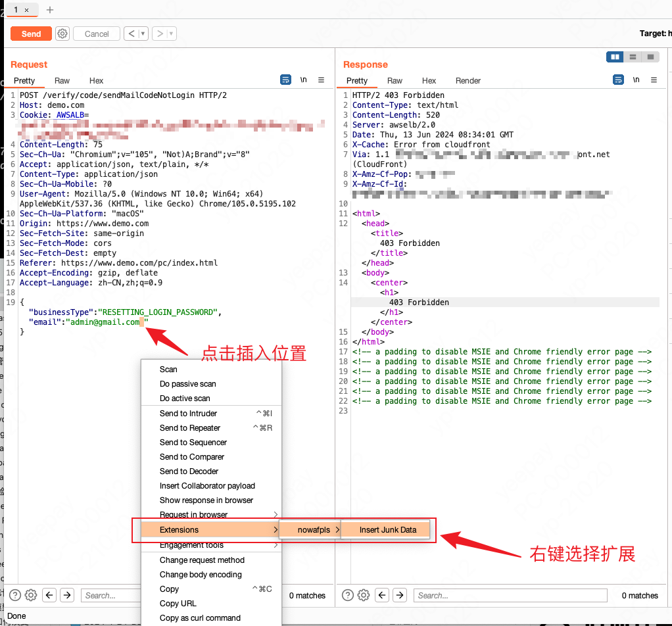The height and width of the screenshot is (626, 672).
Task: Switch to side-by-side layout icon
Action: (615, 57)
